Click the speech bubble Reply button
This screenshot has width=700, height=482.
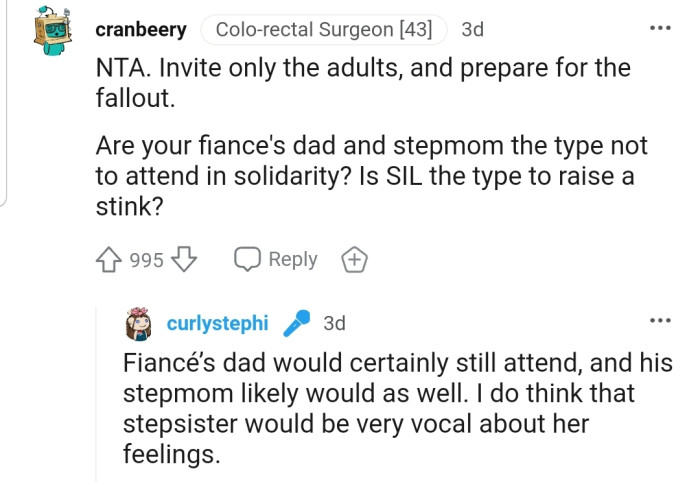pyautogui.click(x=276, y=260)
